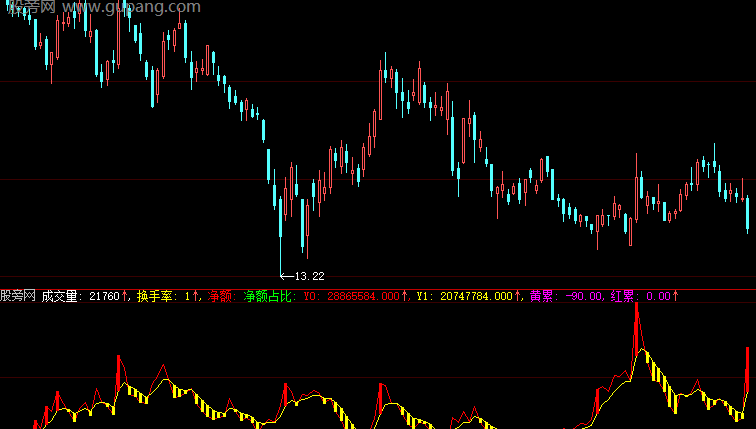Click the tallest red spike in the volume indicator
The image size is (756, 429).
637,329
